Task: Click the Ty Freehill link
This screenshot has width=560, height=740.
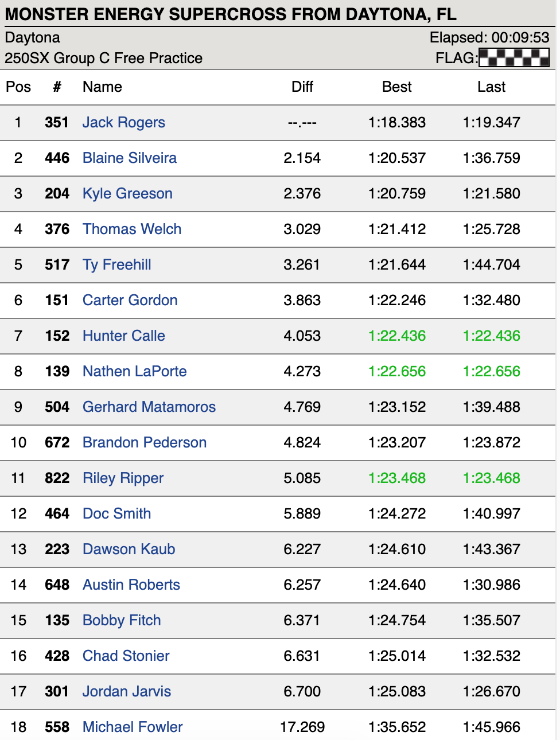Action: point(116,264)
